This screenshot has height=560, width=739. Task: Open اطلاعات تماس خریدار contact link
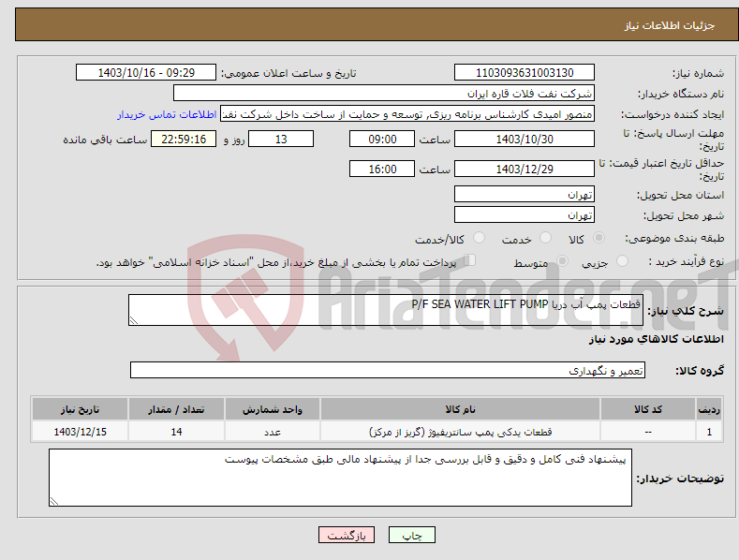coord(167,114)
